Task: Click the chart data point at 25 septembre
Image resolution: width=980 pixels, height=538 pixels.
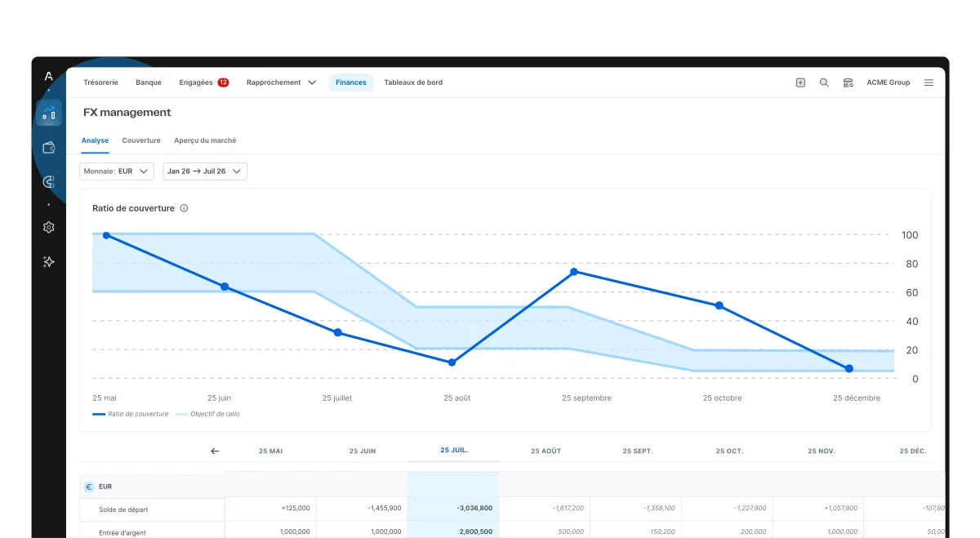Action: pyautogui.click(x=574, y=272)
